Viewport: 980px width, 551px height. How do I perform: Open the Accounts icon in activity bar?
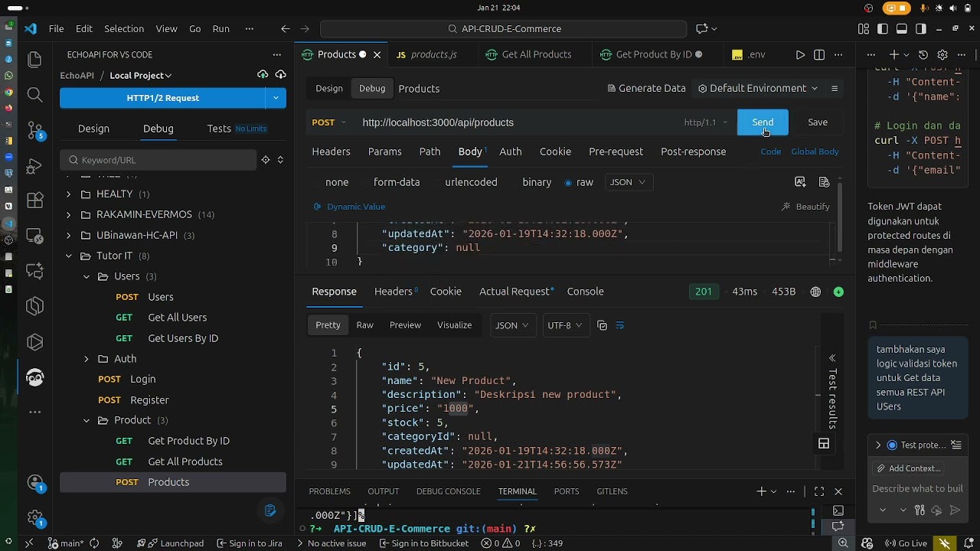click(x=34, y=483)
